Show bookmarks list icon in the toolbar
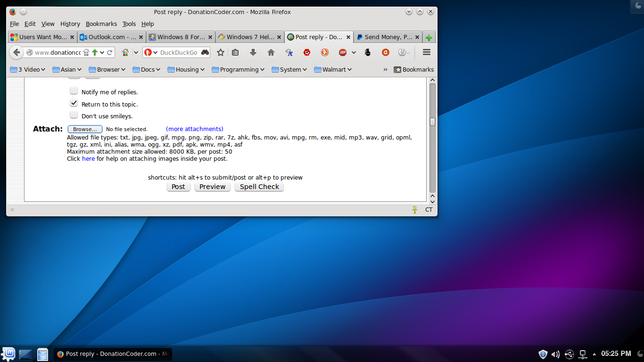This screenshot has width=644, height=362. coord(235,52)
